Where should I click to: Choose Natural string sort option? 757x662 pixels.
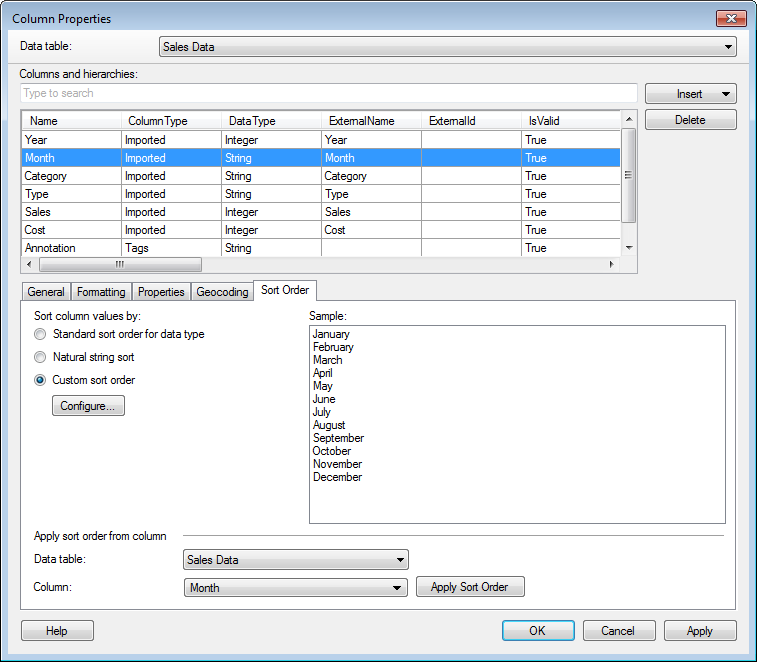coord(40,357)
